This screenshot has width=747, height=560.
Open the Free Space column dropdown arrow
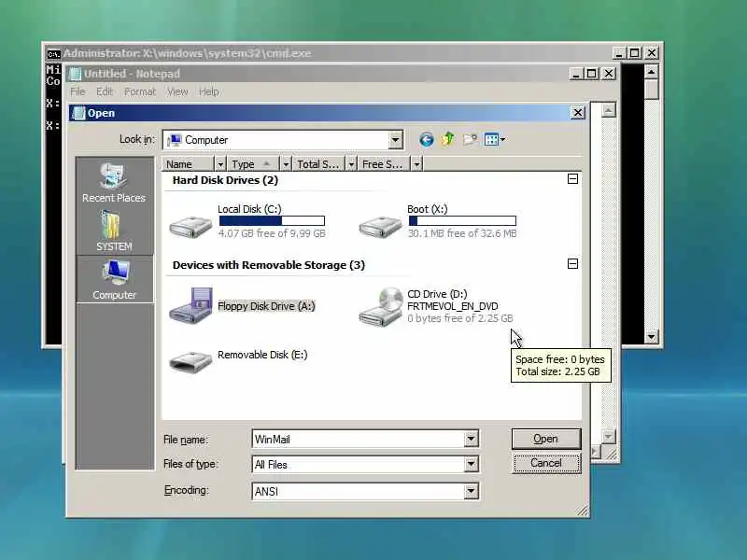tap(416, 164)
